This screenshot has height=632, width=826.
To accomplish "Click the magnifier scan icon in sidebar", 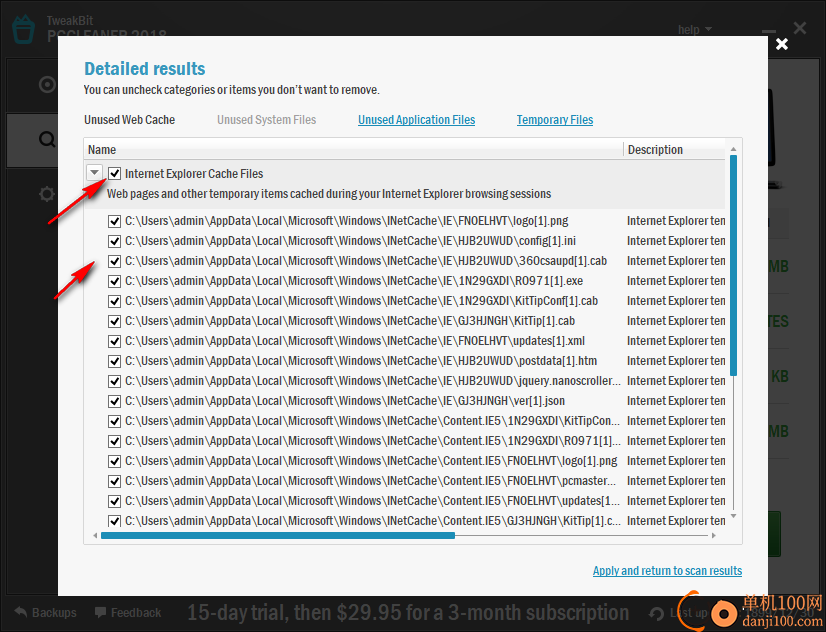I will coord(47,140).
